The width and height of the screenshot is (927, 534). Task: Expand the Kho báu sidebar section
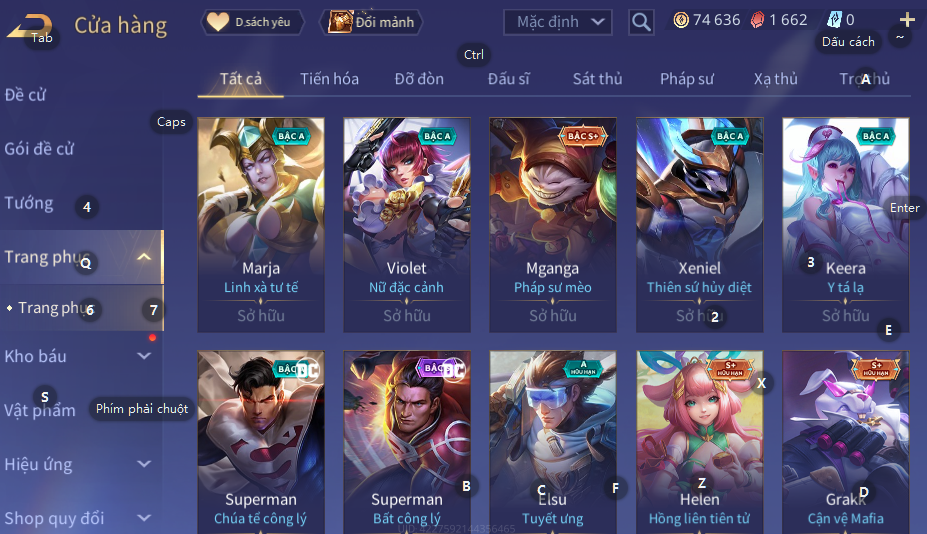[x=144, y=356]
